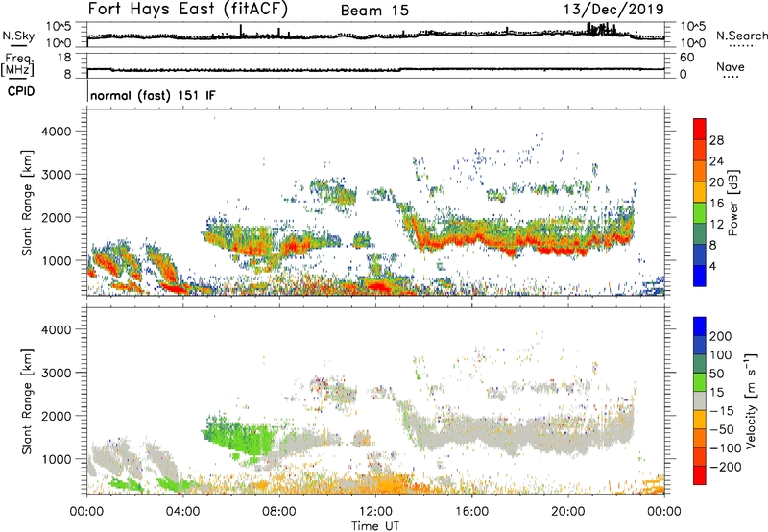
Task: Click the gray band of Velocity colorbar
Action: [700, 400]
